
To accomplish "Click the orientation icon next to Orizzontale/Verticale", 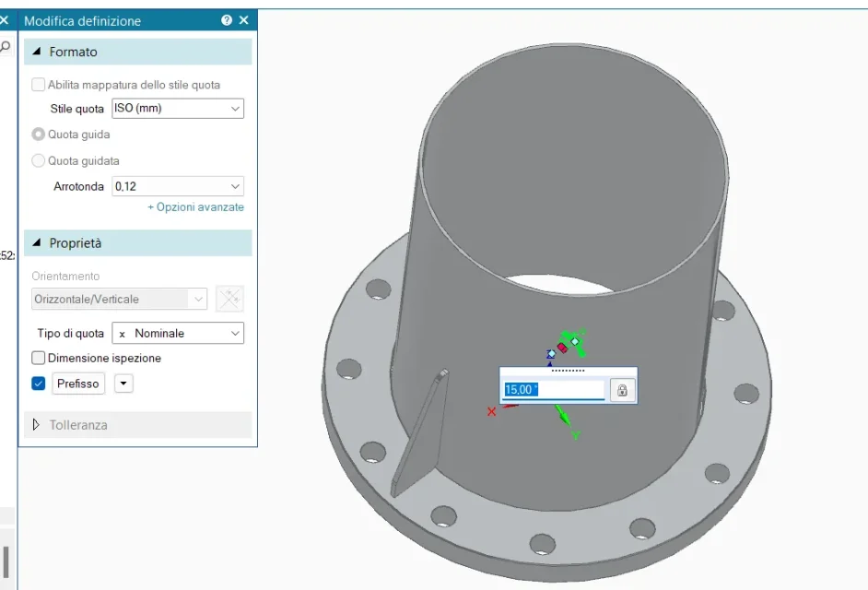I will [229, 299].
